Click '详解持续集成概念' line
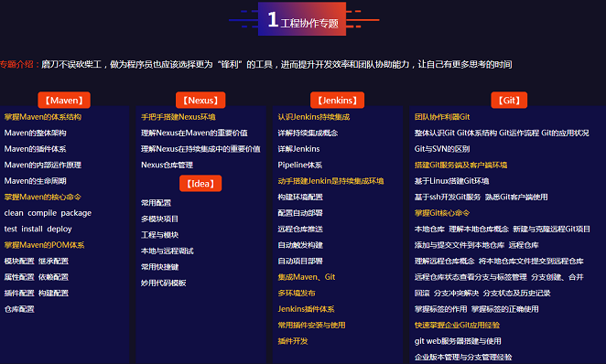Screen dimensions: 606x364 (x=308, y=134)
